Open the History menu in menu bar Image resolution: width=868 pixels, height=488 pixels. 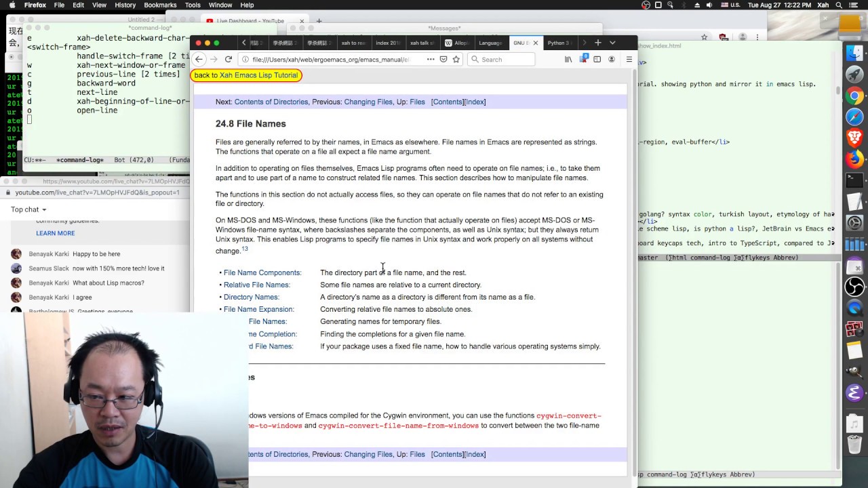click(x=125, y=5)
